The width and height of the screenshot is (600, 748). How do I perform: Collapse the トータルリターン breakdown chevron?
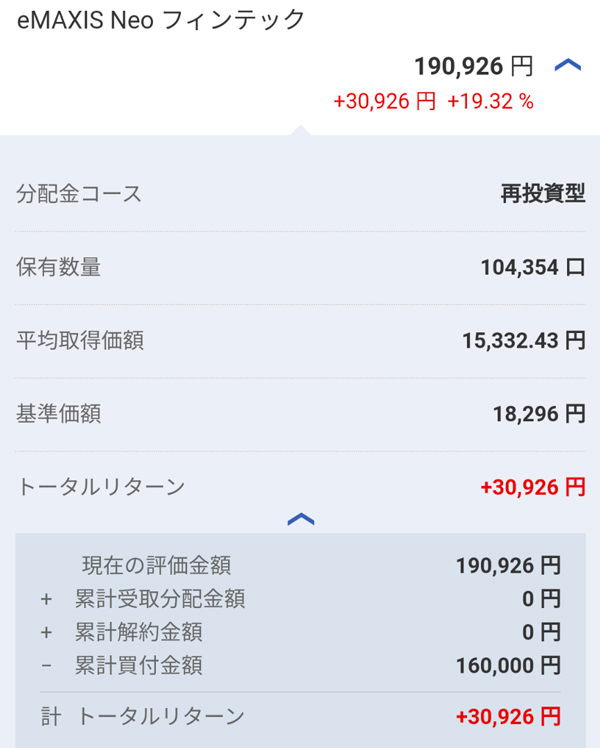tap(300, 518)
